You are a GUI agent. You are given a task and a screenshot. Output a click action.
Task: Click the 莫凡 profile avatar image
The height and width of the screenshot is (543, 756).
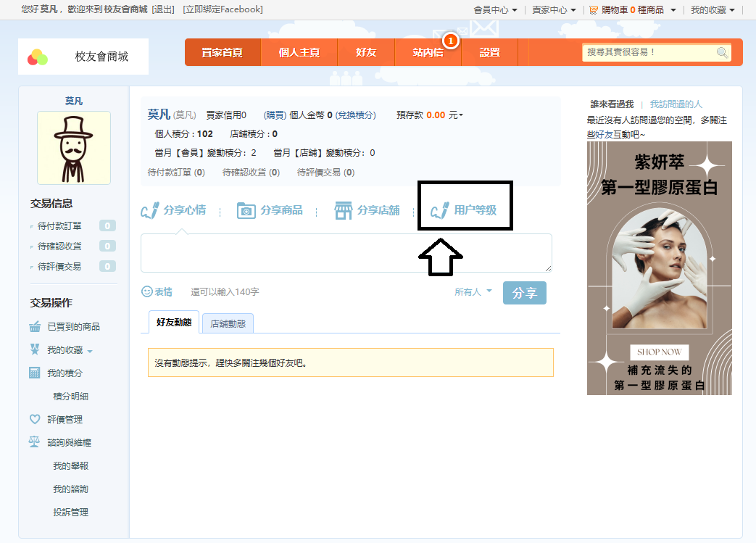pos(74,148)
